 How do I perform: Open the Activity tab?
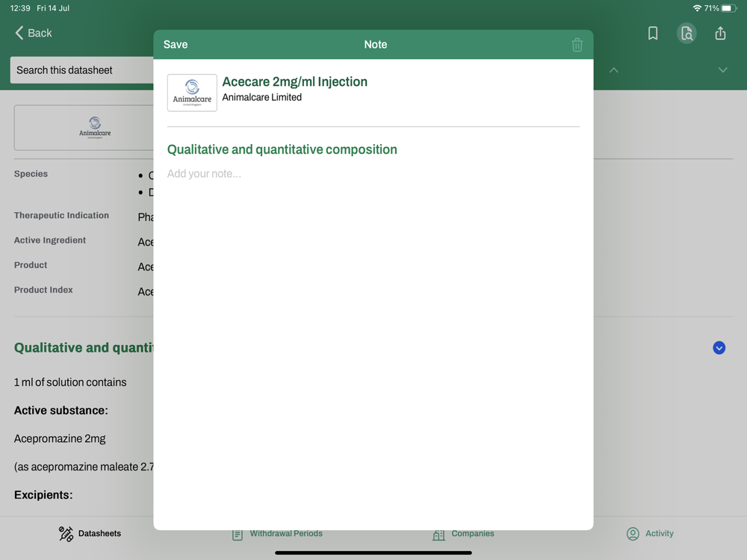(x=650, y=534)
